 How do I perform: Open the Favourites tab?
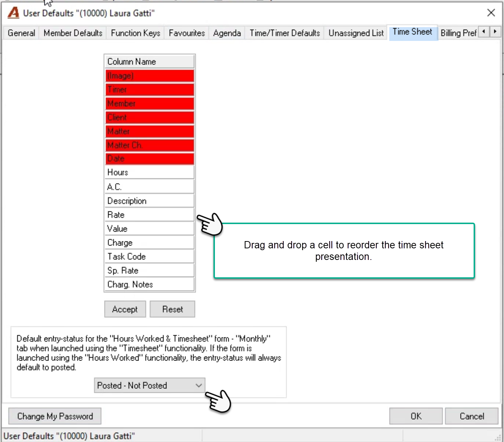tap(187, 33)
